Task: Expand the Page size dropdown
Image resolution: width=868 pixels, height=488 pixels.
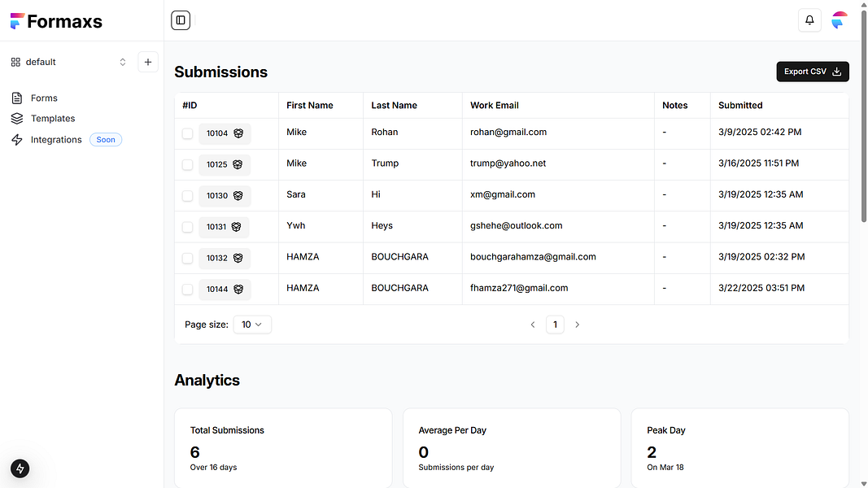Action: (252, 325)
